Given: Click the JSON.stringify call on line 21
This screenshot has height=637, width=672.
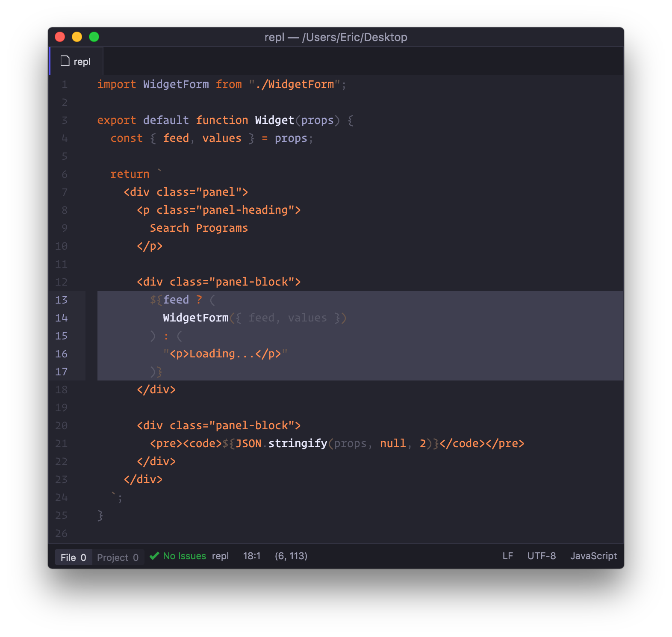Looking at the screenshot, I should pyautogui.click(x=282, y=444).
